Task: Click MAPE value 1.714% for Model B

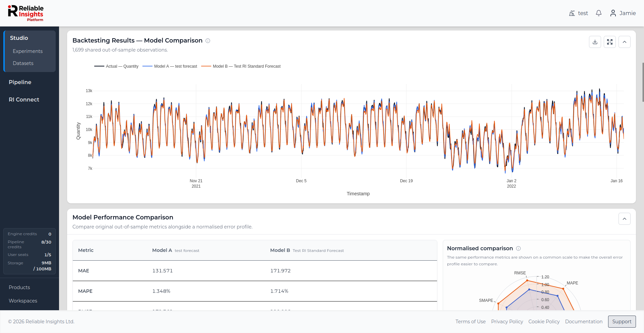Action: [x=279, y=291]
